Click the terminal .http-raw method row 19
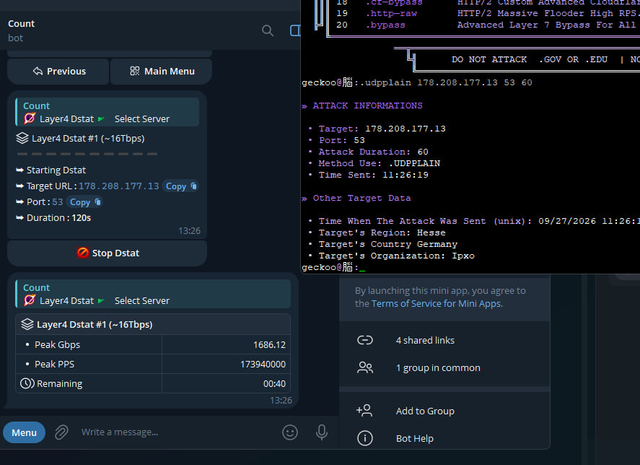 488,13
